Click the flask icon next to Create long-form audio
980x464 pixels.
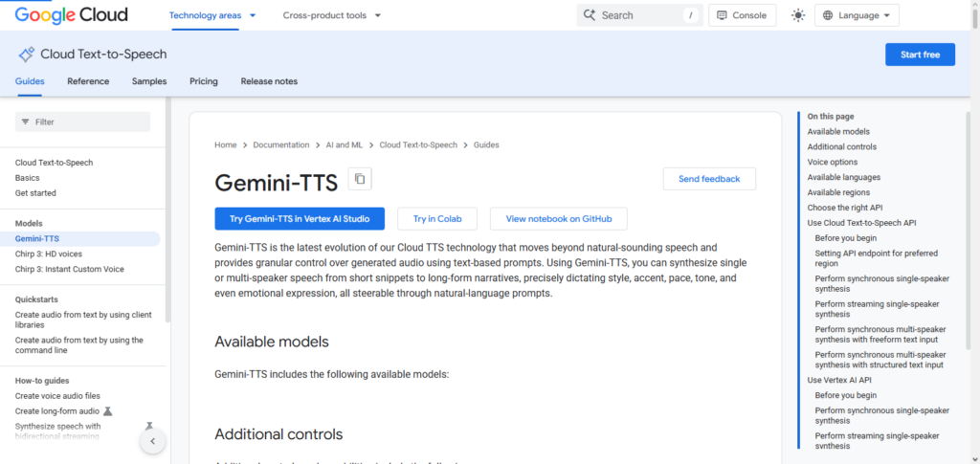click(107, 411)
